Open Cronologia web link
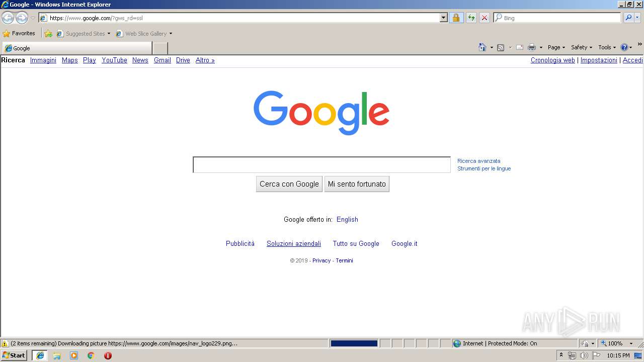The width and height of the screenshot is (644, 362). [553, 60]
